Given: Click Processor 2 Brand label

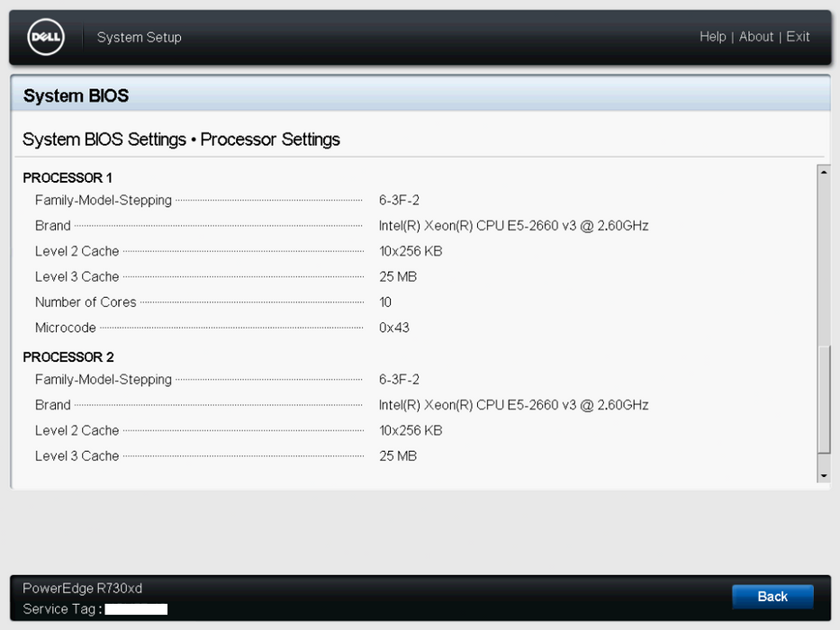Looking at the screenshot, I should 53,405.
